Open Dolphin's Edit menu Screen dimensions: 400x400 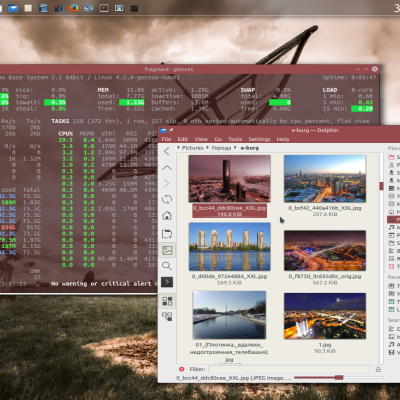(x=183, y=139)
